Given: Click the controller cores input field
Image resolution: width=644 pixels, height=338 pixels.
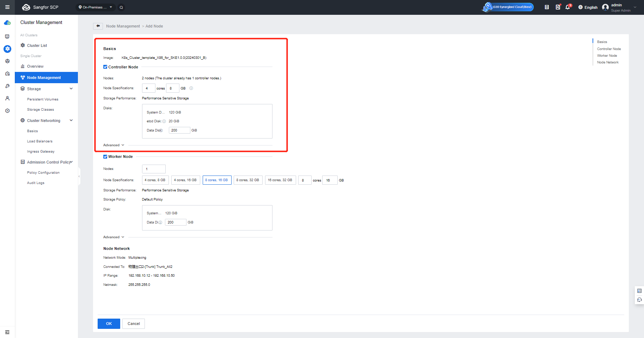Looking at the screenshot, I should [x=148, y=88].
